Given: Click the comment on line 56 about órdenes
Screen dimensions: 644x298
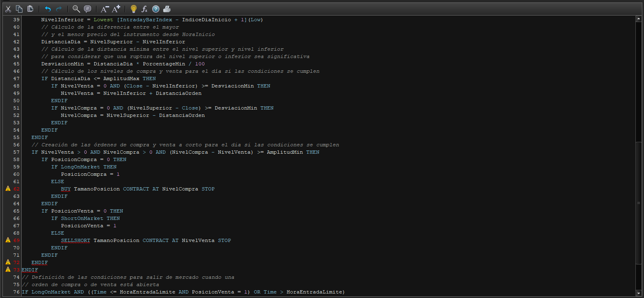Looking at the screenshot, I should click(x=185, y=145).
